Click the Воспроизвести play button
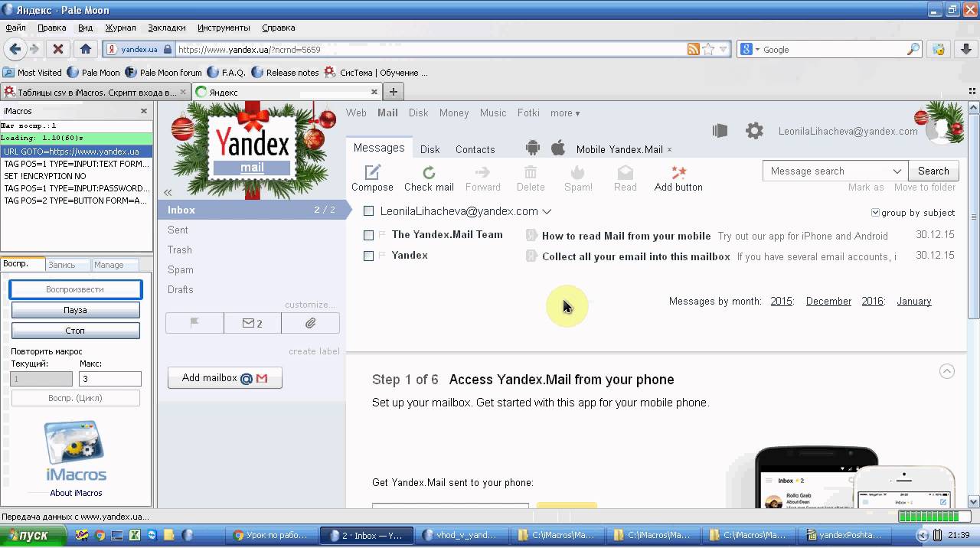The width and height of the screenshot is (980, 548). click(75, 289)
